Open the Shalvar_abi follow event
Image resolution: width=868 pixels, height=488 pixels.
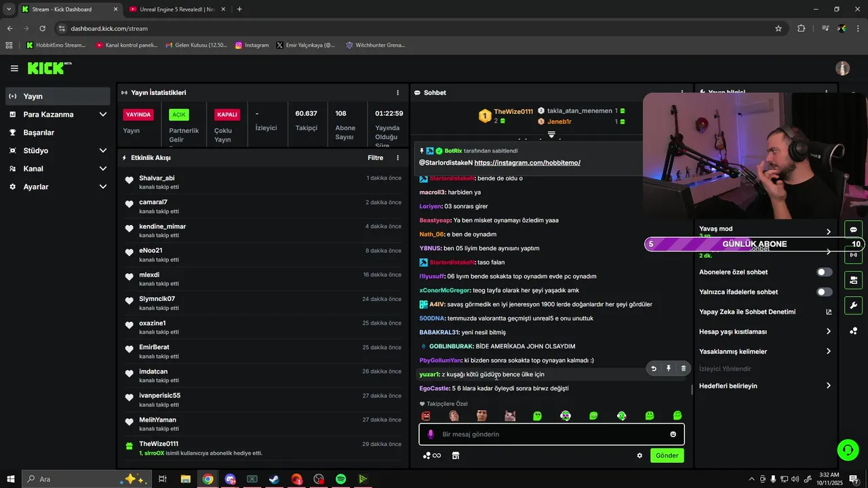click(263, 182)
